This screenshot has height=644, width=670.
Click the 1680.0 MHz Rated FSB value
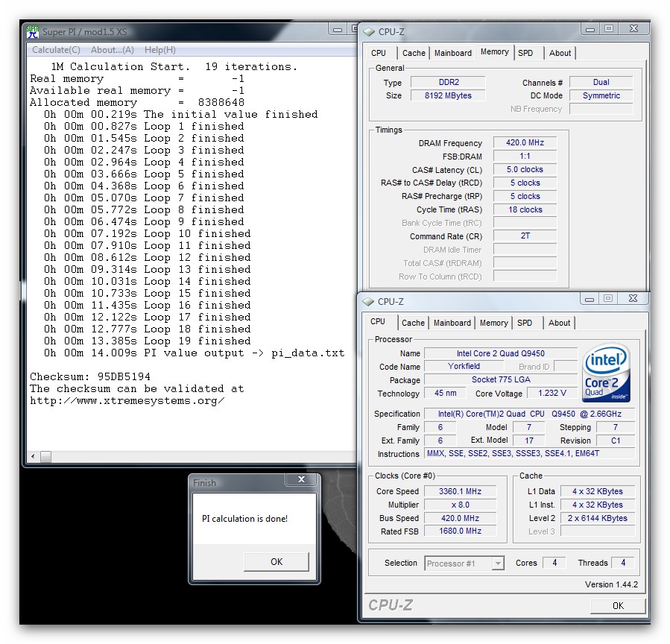(460, 531)
